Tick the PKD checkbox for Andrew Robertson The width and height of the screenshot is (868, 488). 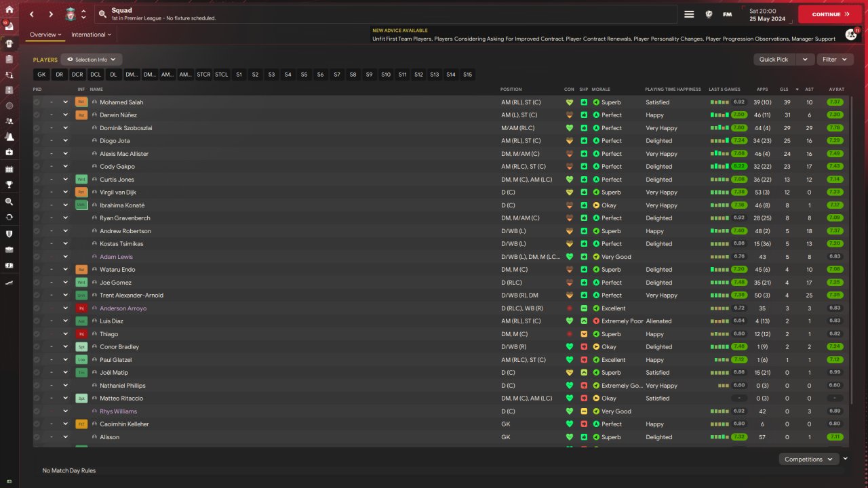[37, 231]
